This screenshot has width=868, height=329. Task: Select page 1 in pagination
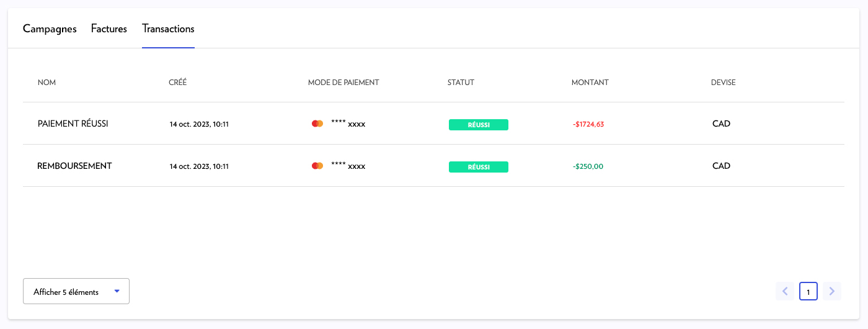click(x=808, y=291)
